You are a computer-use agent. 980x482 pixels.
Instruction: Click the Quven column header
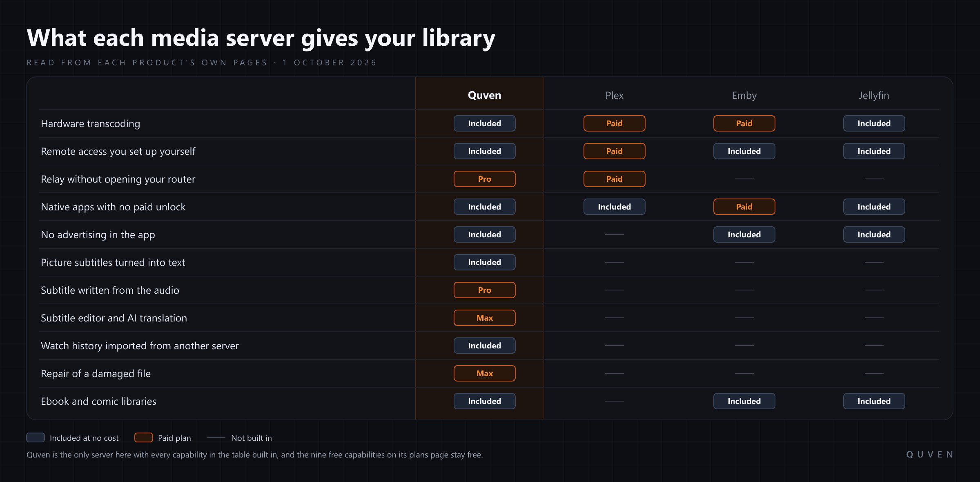(484, 95)
